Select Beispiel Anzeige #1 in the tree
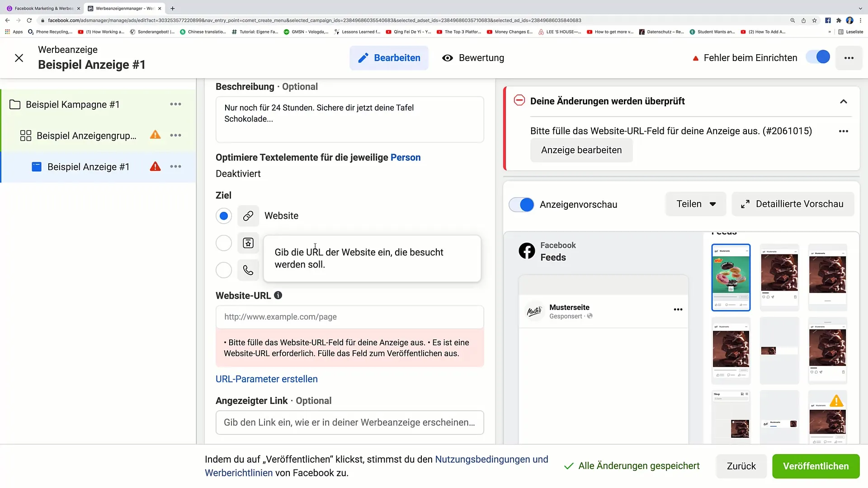 88,167
